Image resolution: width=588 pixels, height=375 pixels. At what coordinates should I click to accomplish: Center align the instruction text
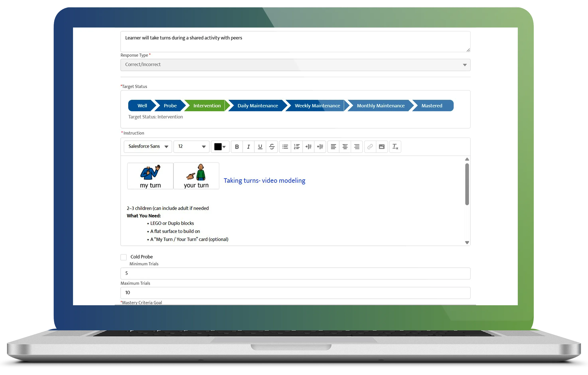pos(345,147)
